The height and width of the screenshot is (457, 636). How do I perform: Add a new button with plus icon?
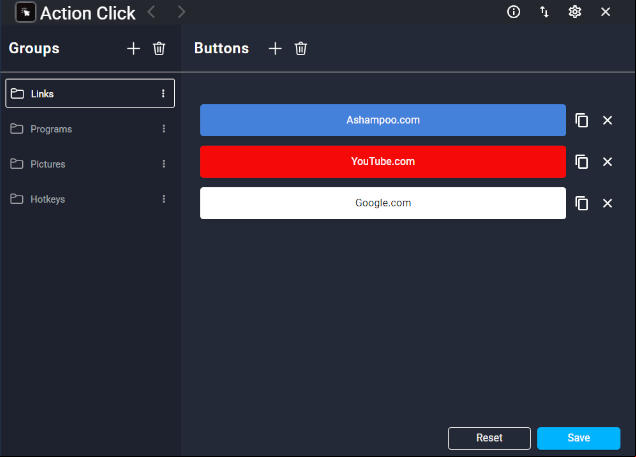pos(275,48)
